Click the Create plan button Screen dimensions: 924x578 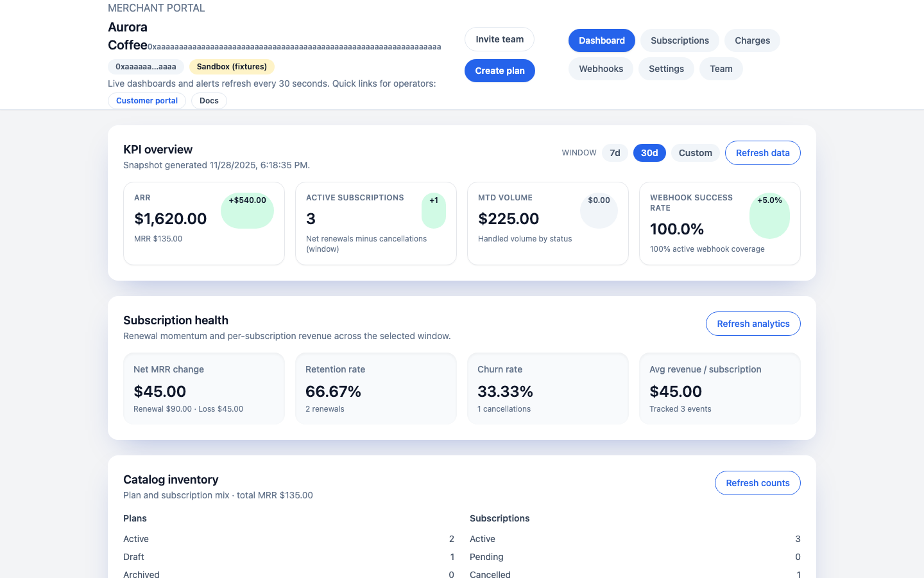499,71
